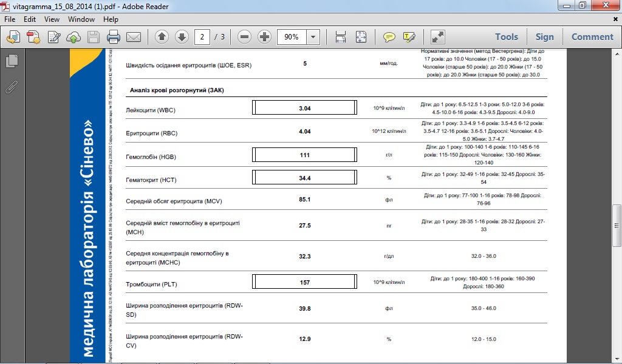
Task: Click the platelet PLT value 157
Action: click(x=305, y=283)
